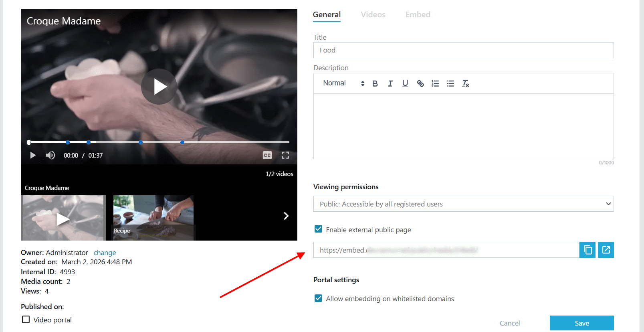
Task: Open the Viewing permissions dropdown
Action: 463,204
